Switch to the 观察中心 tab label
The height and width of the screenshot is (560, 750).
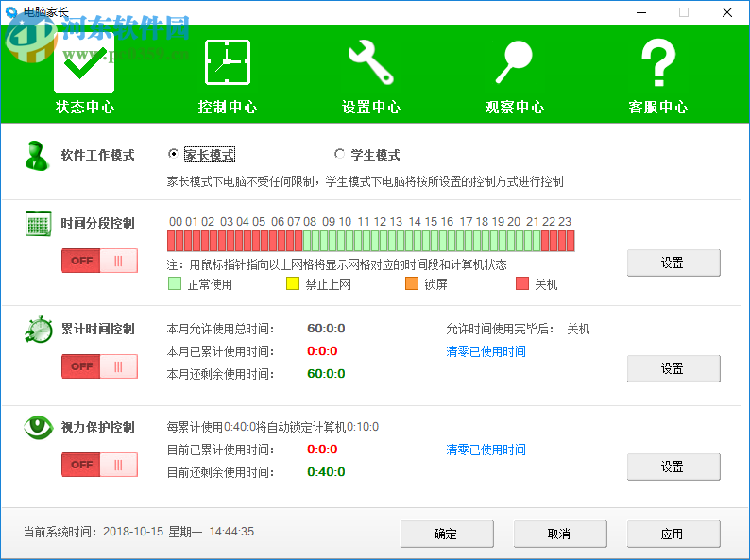tap(515, 107)
